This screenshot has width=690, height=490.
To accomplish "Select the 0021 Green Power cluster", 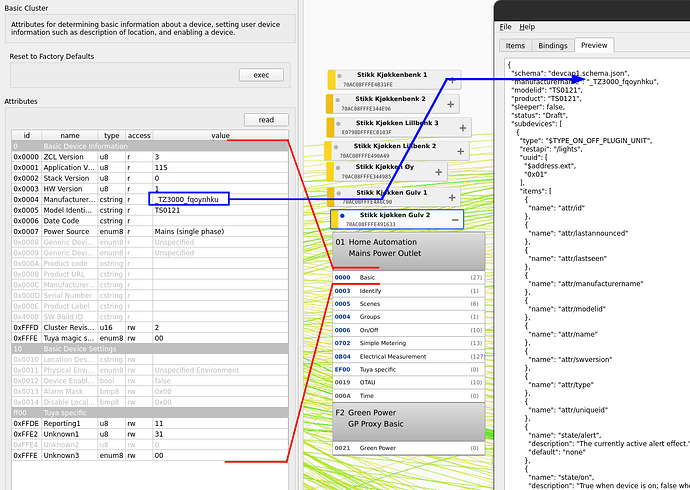I will [x=409, y=448].
